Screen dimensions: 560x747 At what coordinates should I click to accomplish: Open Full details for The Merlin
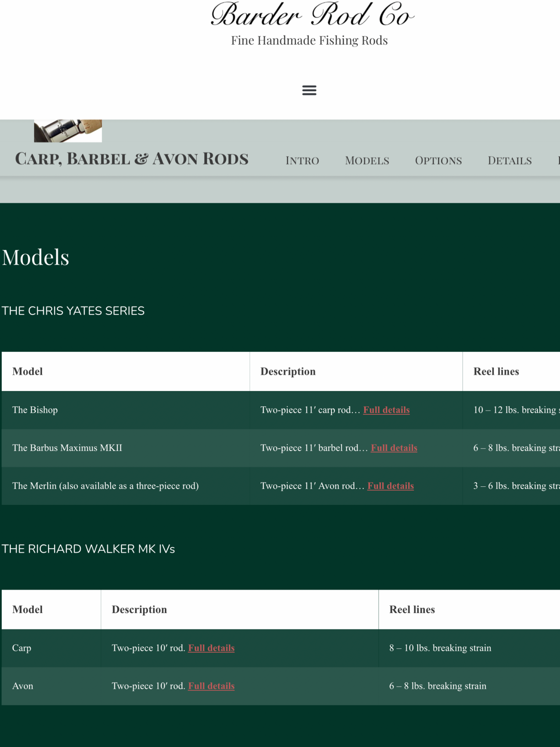pos(390,486)
